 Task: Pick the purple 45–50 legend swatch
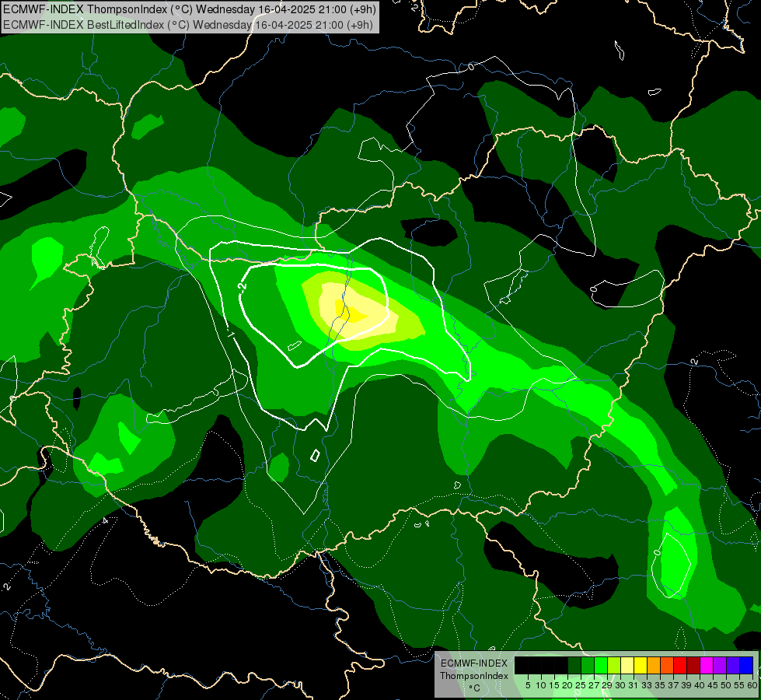[720, 665]
